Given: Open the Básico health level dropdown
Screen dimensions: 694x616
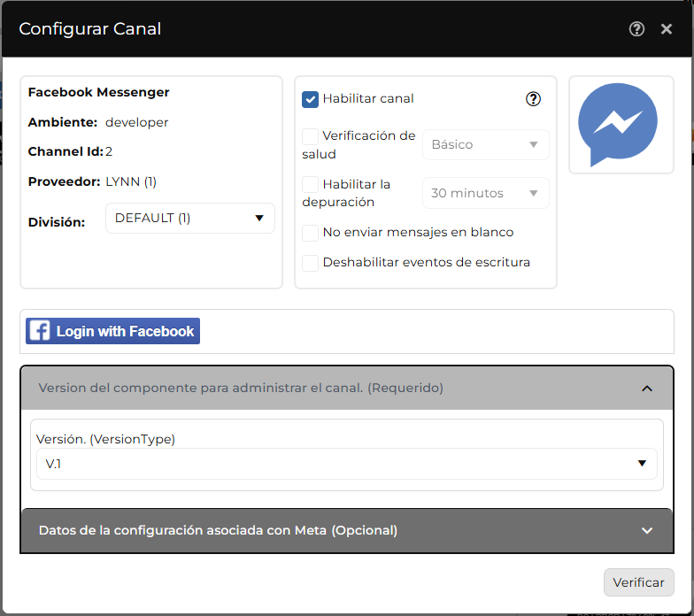Looking at the screenshot, I should pos(485,145).
